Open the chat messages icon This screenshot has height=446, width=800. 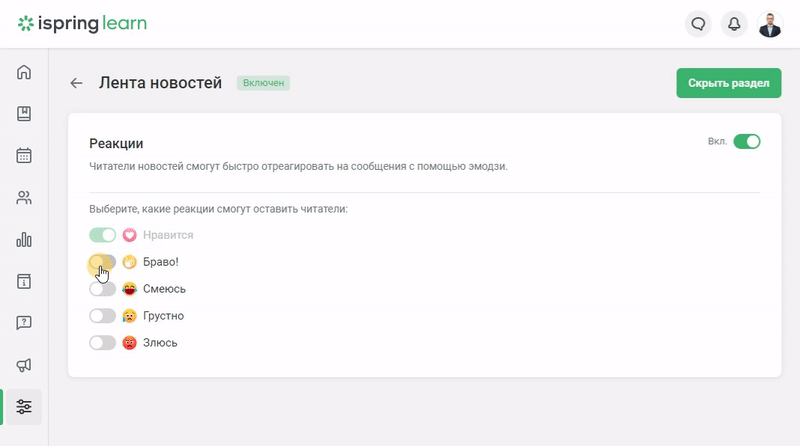698,24
